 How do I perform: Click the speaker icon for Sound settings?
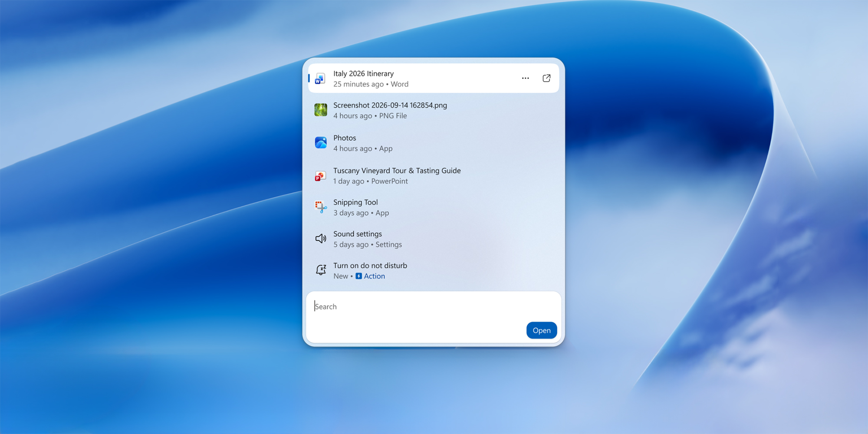tap(321, 239)
